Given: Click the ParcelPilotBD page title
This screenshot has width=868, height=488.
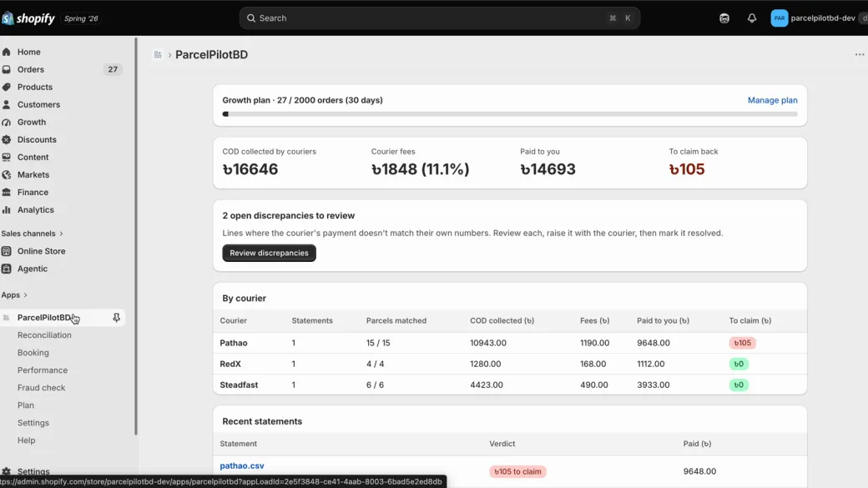Looking at the screenshot, I should (x=211, y=55).
